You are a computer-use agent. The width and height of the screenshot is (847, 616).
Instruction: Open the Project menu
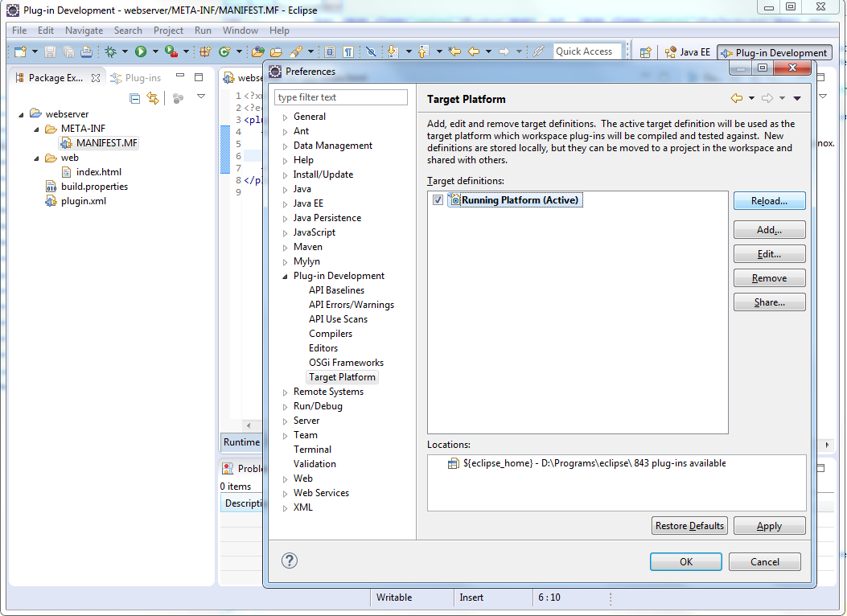pyautogui.click(x=168, y=31)
